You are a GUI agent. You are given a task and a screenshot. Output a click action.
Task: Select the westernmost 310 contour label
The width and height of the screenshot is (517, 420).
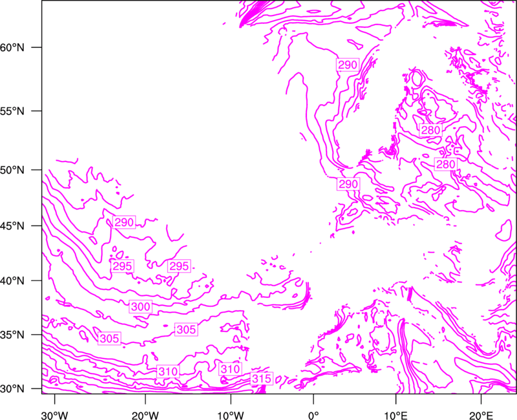pyautogui.click(x=168, y=372)
